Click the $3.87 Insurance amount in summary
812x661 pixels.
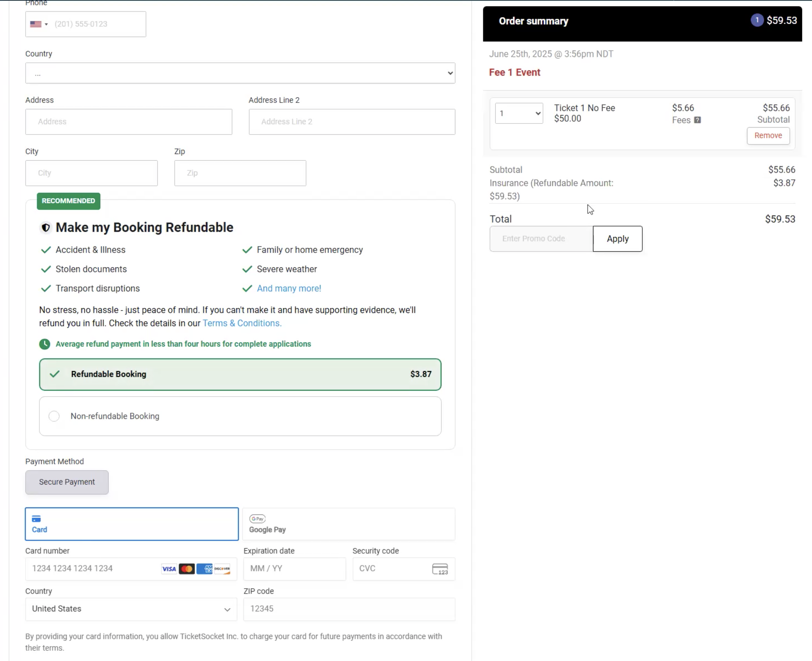click(x=784, y=183)
